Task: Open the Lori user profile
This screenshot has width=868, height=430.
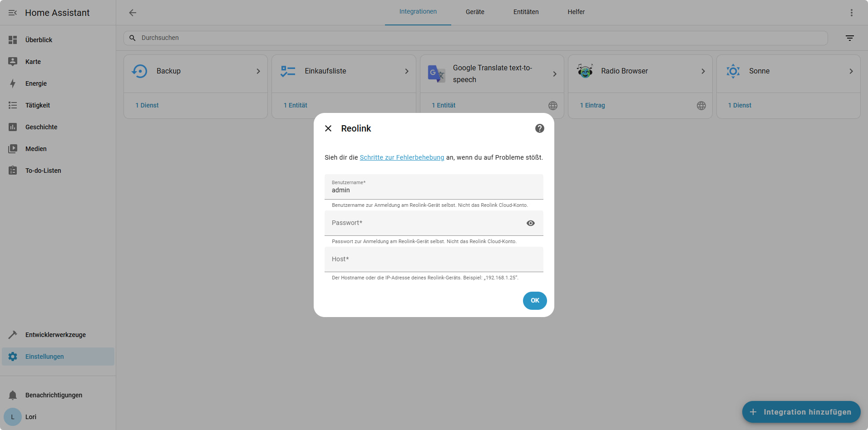Action: pos(58,417)
